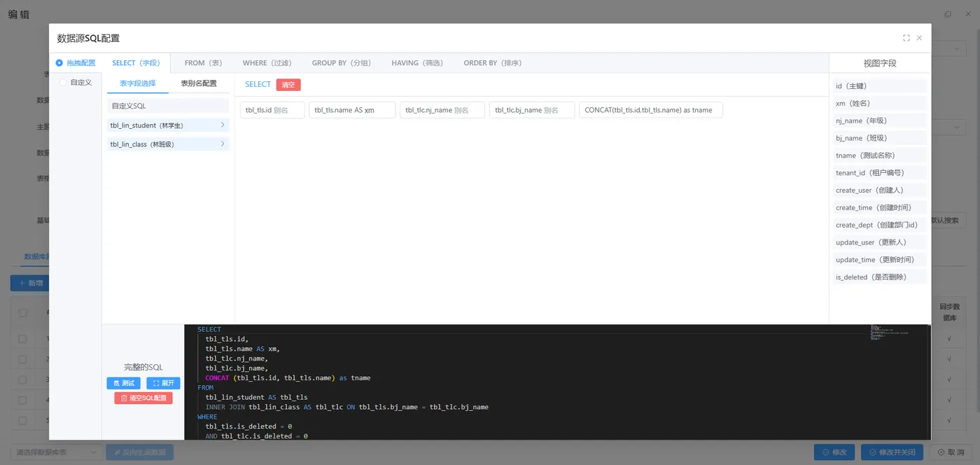Image resolution: width=980 pixels, height=465 pixels.
Task: Close the 数据源SQL配置 dialog via X icon
Action: point(919,37)
